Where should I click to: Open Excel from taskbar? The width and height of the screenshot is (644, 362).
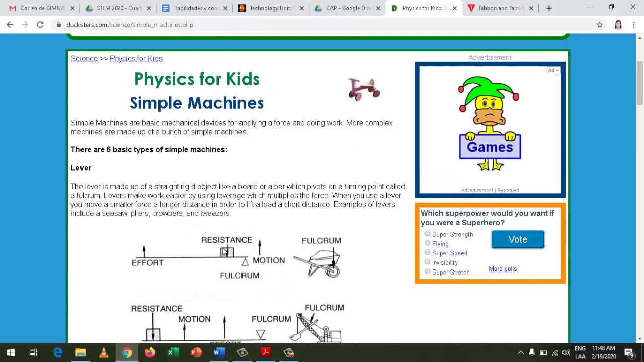click(x=172, y=352)
